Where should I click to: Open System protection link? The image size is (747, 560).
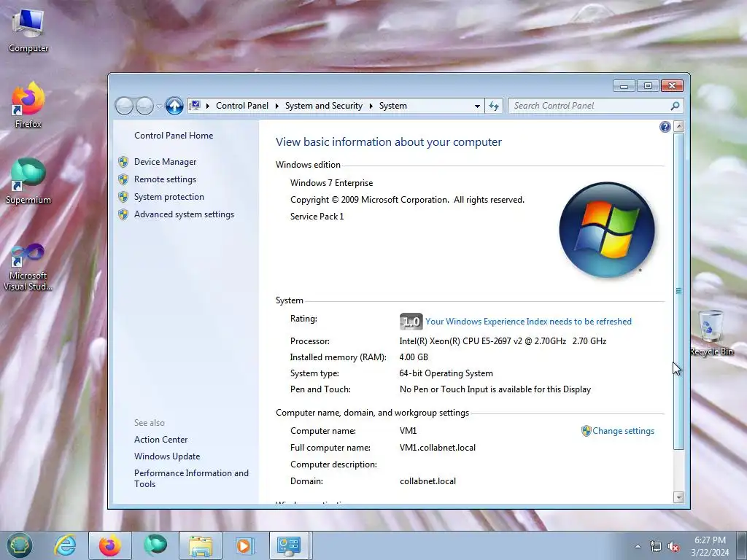[169, 197]
